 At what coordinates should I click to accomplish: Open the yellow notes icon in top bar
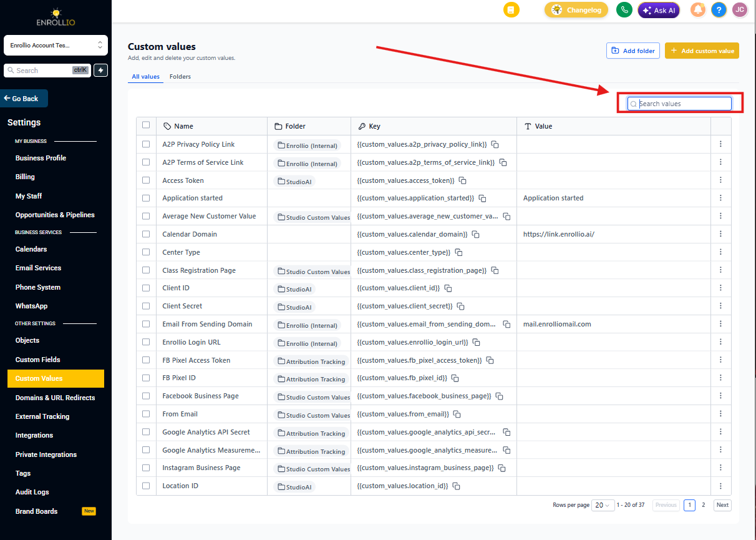pos(511,10)
